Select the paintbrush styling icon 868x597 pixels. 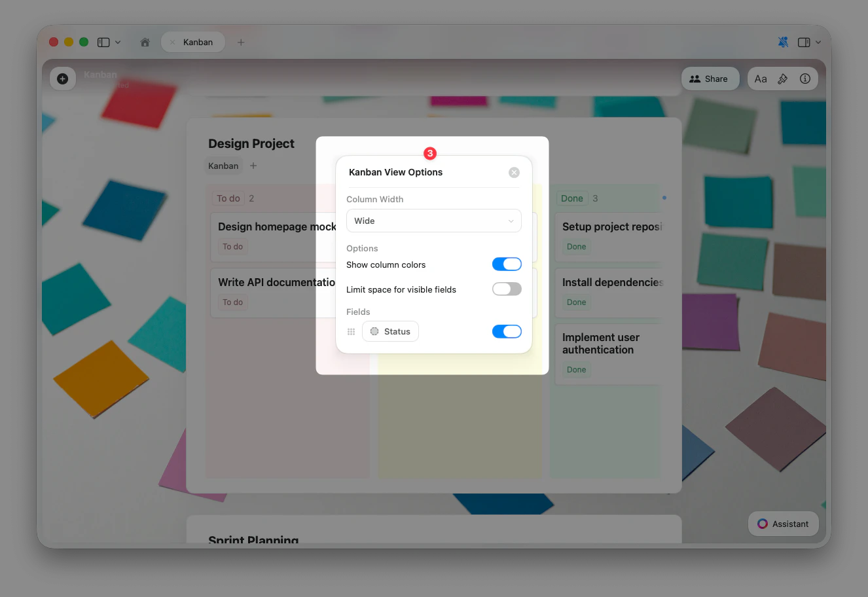pos(783,79)
